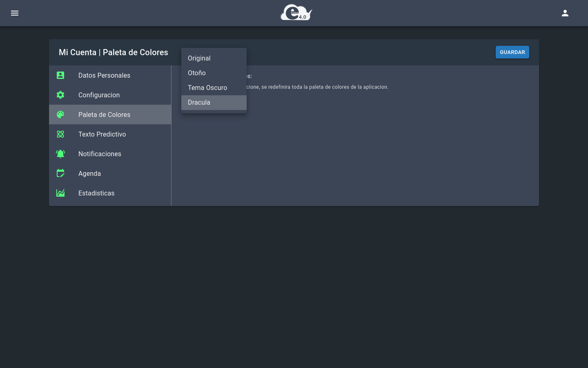Open the Texto Predictivo section
Image resolution: width=588 pixels, height=368 pixels.
(102, 134)
